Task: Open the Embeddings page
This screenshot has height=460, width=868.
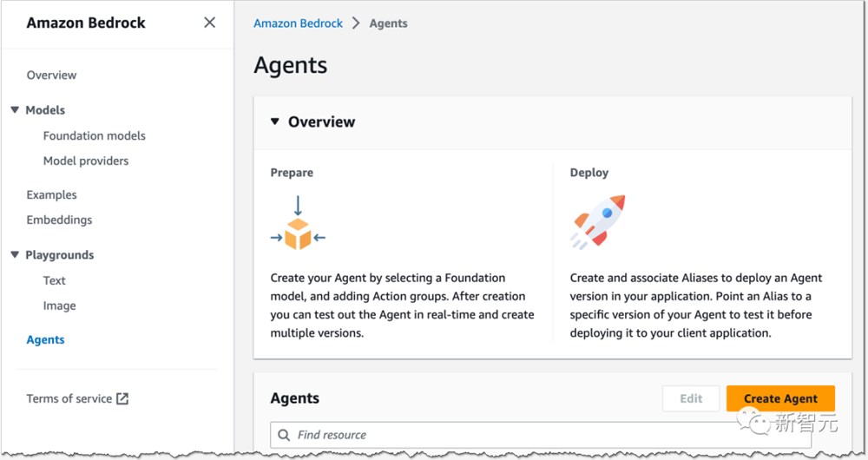Action: [x=59, y=220]
